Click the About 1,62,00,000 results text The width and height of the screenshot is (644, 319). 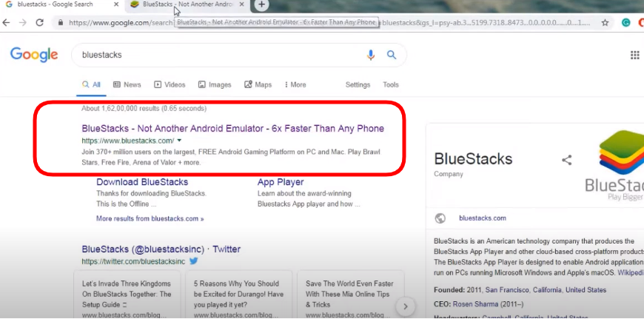point(144,109)
